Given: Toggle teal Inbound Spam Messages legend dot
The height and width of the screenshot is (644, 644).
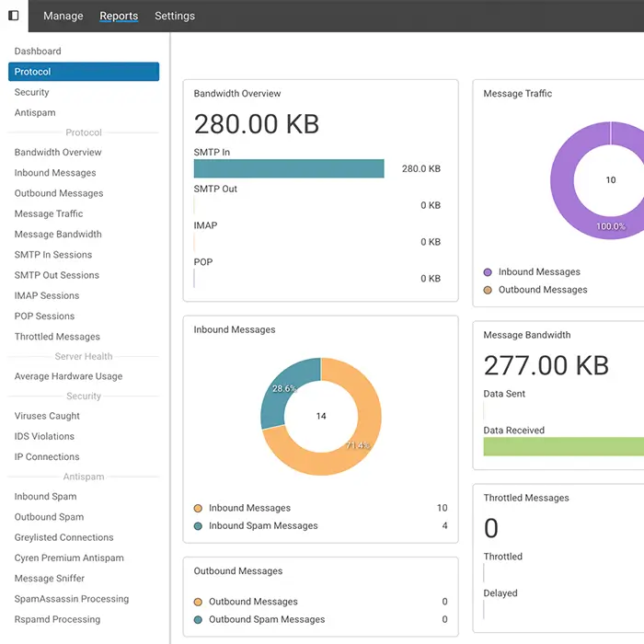Looking at the screenshot, I should pos(198,526).
